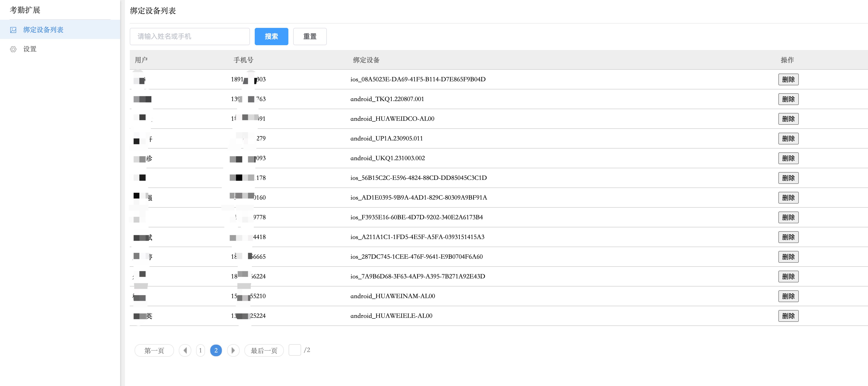Delete the android_HUAWEIELE-AL00 binding
Screen dimensions: 868x386
788,316
